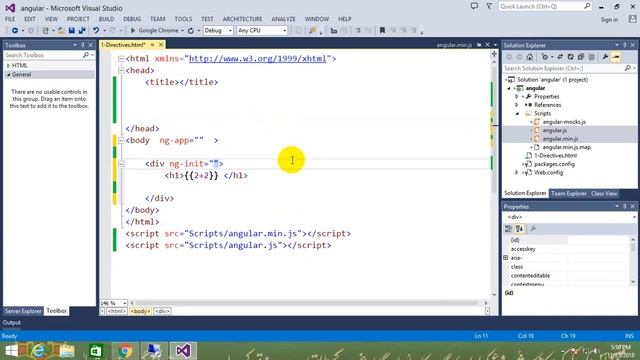Click the search icon in Toolbox
Screen dimensions: 640x360
click(x=86, y=55)
